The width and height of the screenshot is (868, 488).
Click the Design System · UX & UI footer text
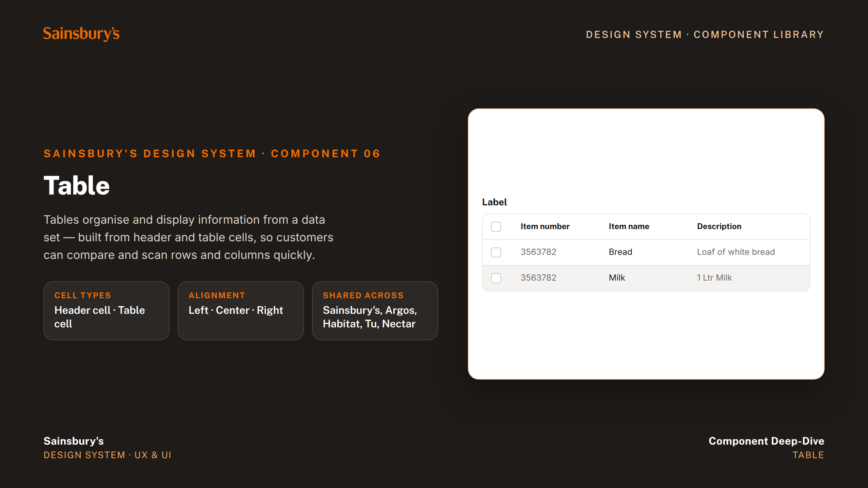pos(107,455)
